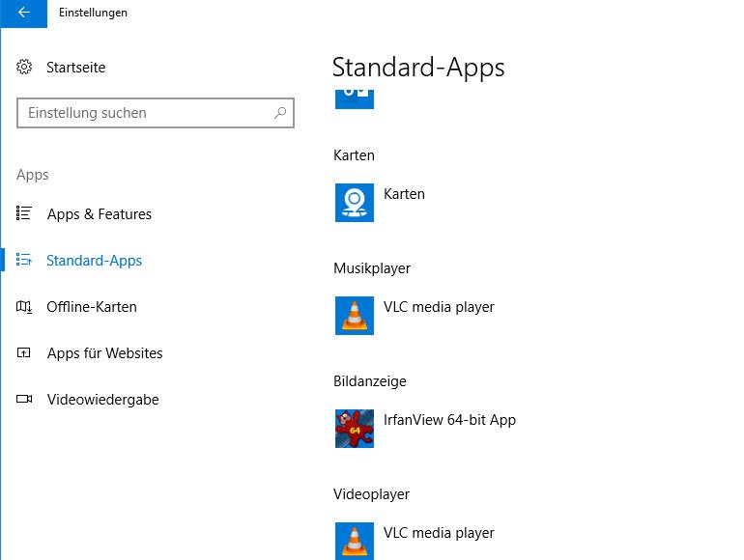
Task: Click the IrfanView icon under Bildanzeige
Action: click(355, 429)
